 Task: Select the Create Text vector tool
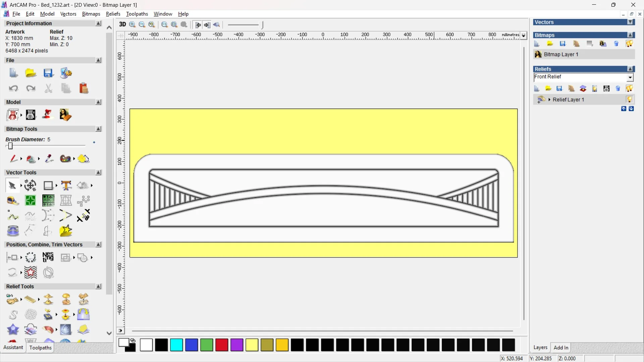coord(66,185)
